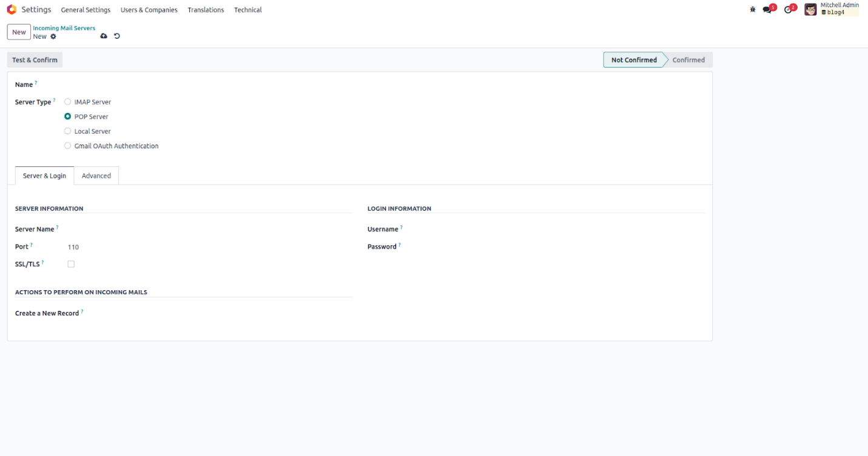Select the Not Confirmed status stage
868x456 pixels.
pos(634,60)
